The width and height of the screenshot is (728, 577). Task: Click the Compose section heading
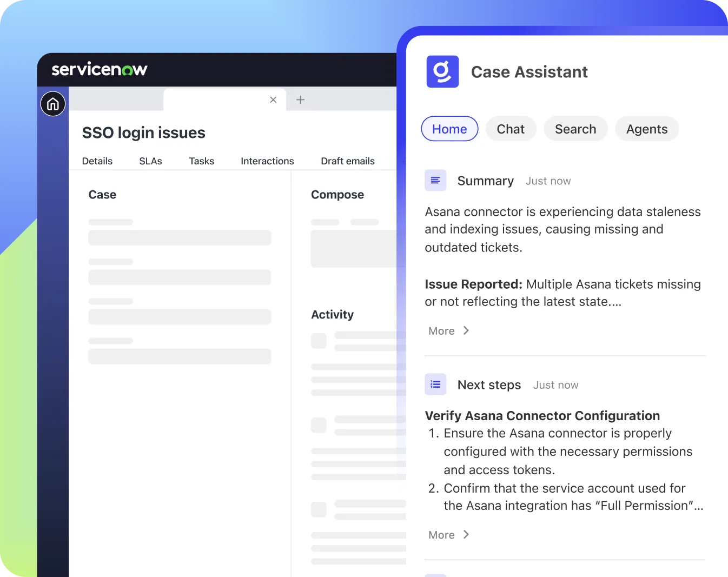pyautogui.click(x=337, y=195)
